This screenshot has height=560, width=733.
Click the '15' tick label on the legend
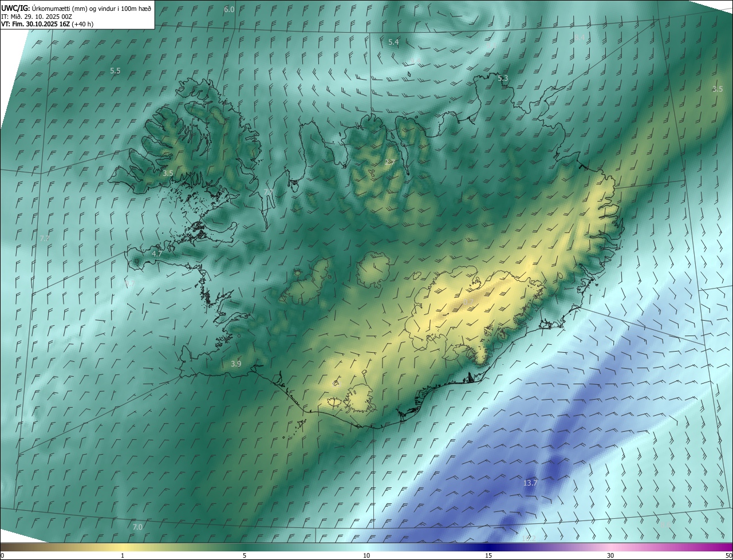tap(488, 555)
